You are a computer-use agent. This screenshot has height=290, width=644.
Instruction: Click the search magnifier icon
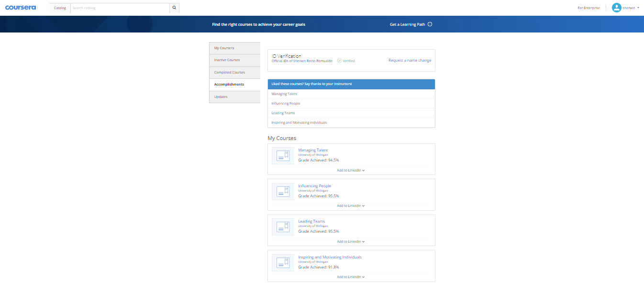coord(174,8)
